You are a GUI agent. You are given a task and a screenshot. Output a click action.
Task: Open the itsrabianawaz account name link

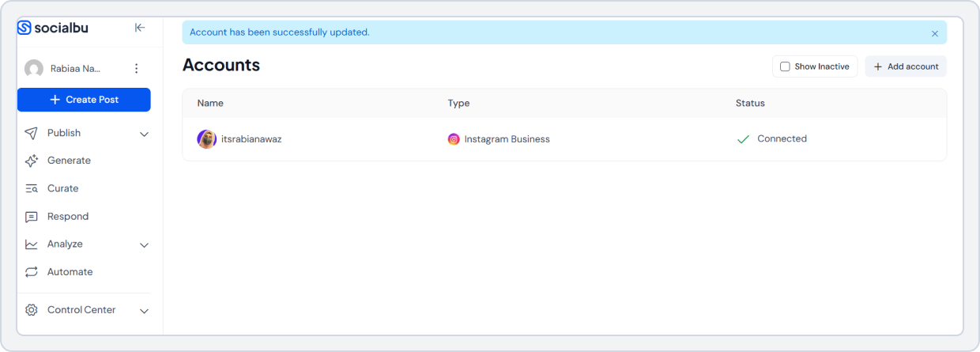click(251, 139)
